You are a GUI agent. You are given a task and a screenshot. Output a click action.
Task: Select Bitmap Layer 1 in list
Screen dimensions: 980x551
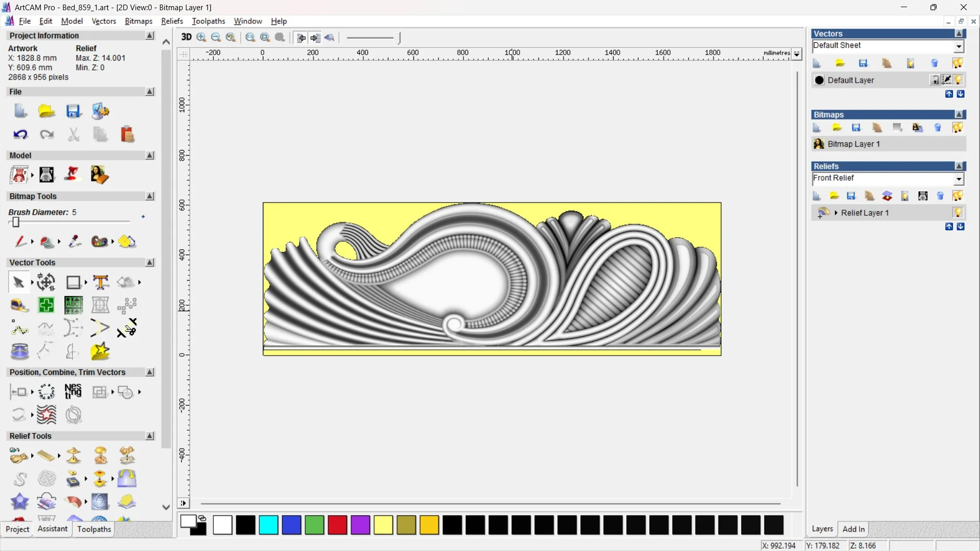click(x=853, y=144)
